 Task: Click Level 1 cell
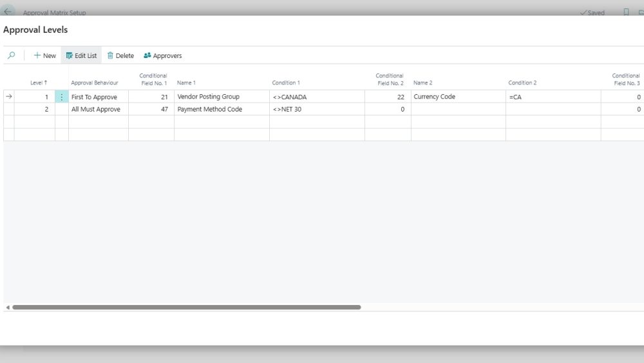(x=35, y=97)
